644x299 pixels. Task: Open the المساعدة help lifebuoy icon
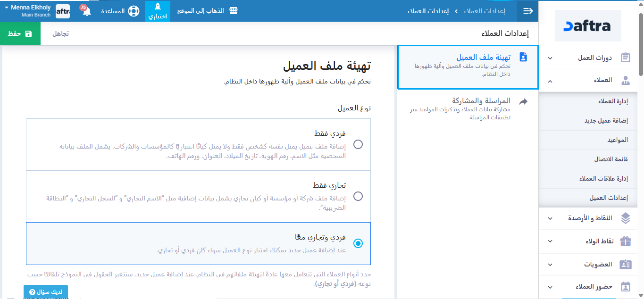[x=134, y=11]
